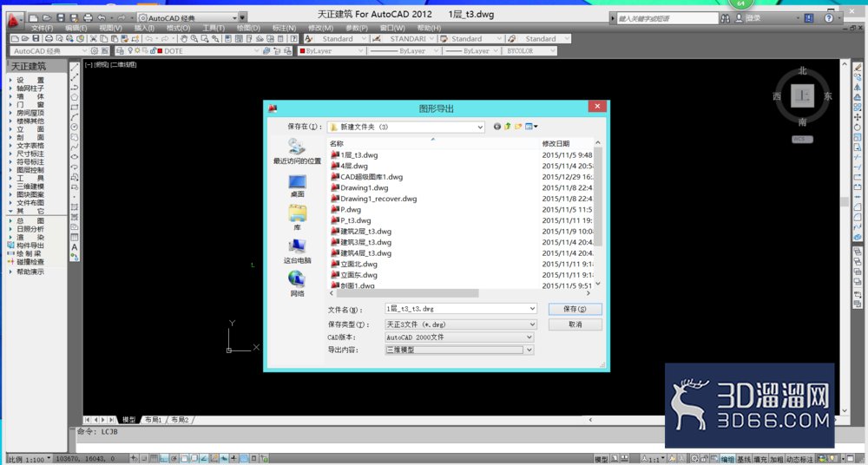Click the 碰撞检查 command
Viewport: 868px width, 465px height.
[x=26, y=262]
